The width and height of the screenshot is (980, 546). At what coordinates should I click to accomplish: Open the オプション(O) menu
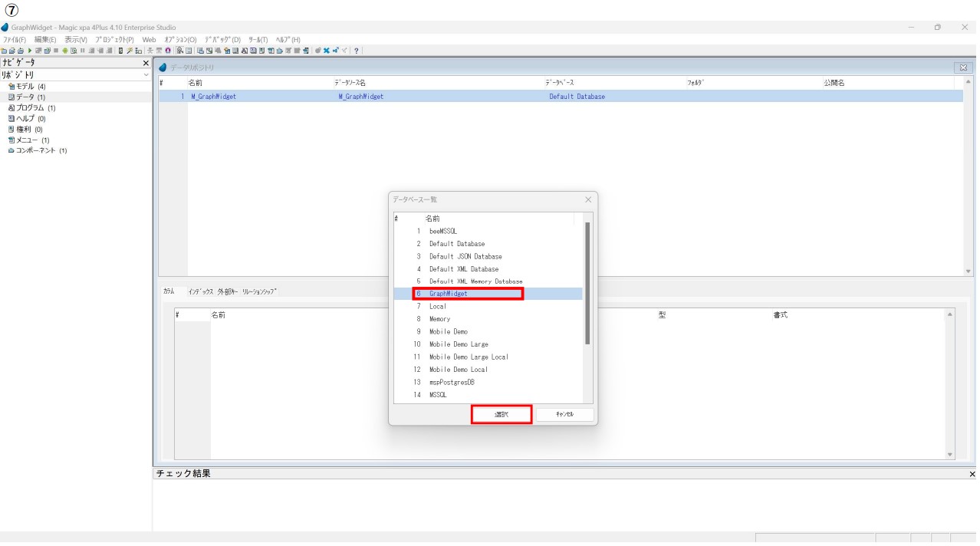180,39
